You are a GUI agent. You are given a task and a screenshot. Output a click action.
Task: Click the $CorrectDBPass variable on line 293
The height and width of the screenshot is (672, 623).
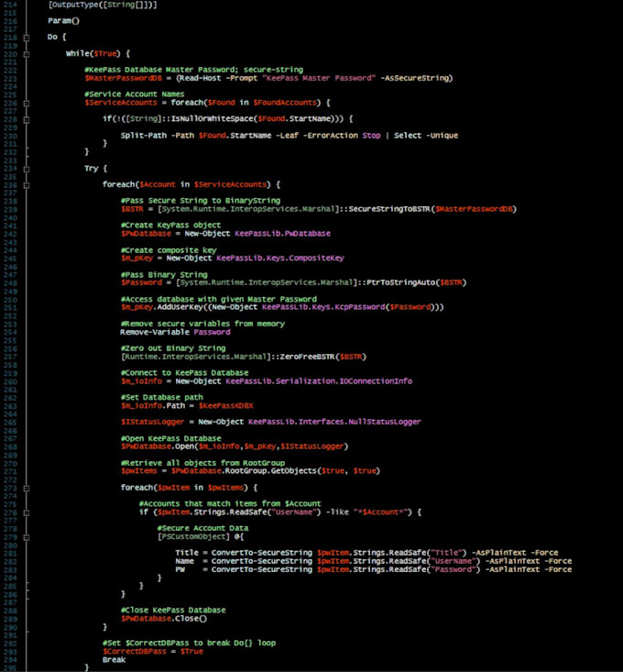tap(135, 652)
